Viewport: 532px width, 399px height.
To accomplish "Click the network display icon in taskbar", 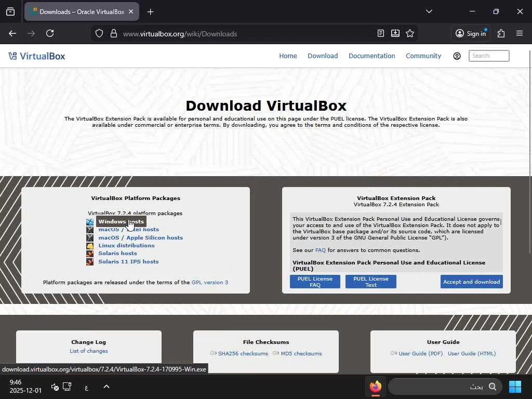I will [x=67, y=387].
